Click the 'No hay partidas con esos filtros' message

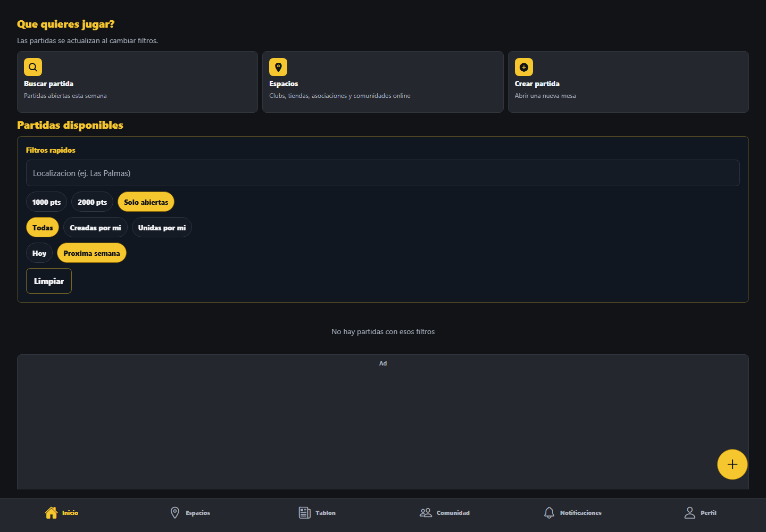383,331
